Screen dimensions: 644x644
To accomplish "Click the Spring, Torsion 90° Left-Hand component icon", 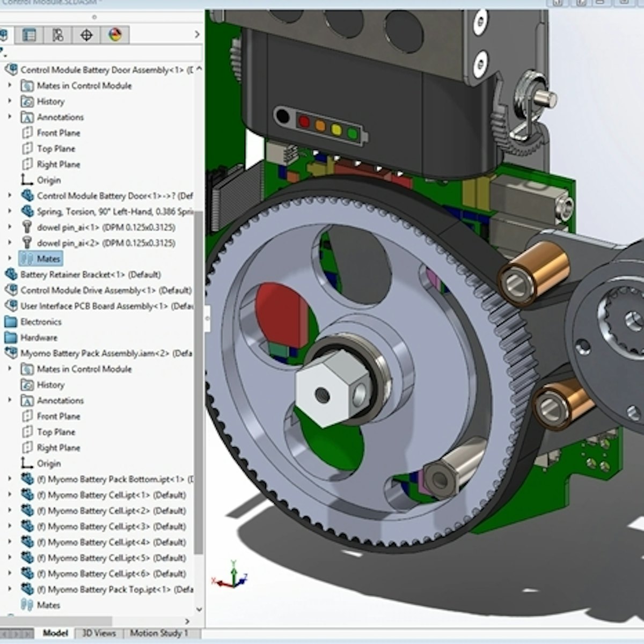I will (26, 211).
